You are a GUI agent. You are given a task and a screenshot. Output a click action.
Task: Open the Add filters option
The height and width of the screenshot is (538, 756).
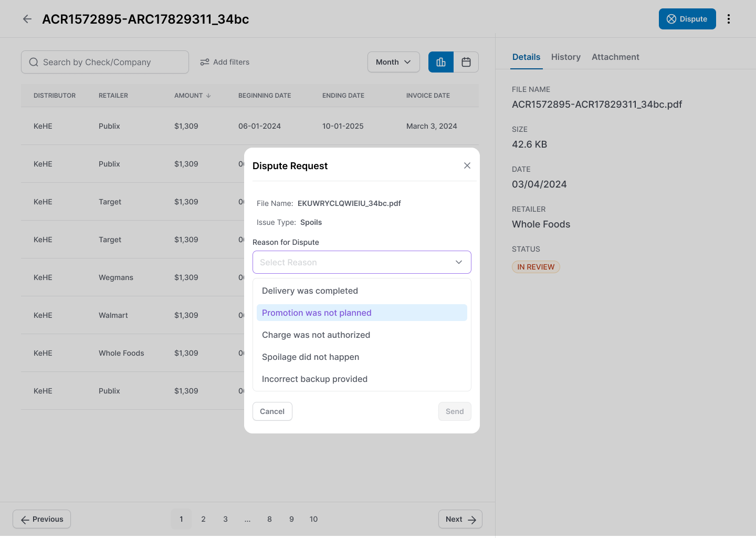225,62
